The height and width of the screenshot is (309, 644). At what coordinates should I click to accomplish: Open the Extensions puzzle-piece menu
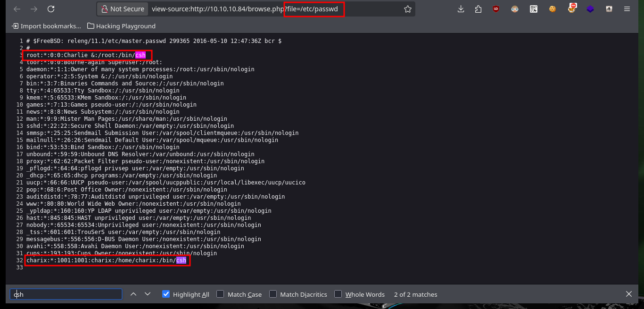pyautogui.click(x=478, y=9)
